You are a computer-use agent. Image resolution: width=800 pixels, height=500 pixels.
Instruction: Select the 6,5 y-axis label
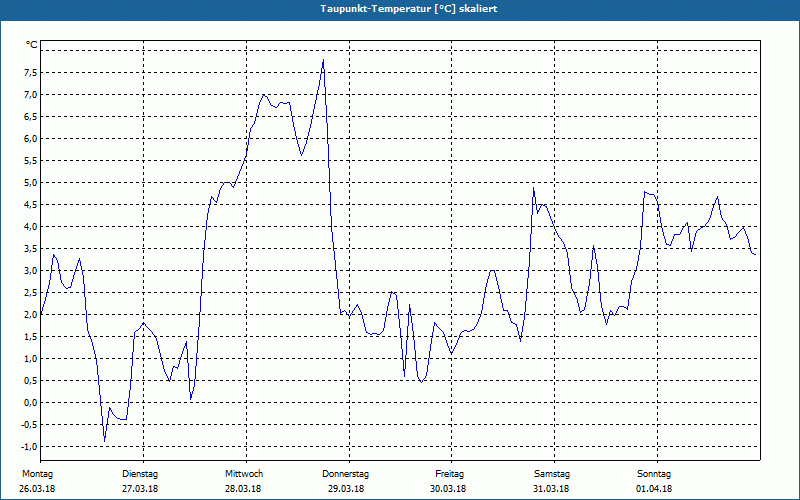(30, 116)
